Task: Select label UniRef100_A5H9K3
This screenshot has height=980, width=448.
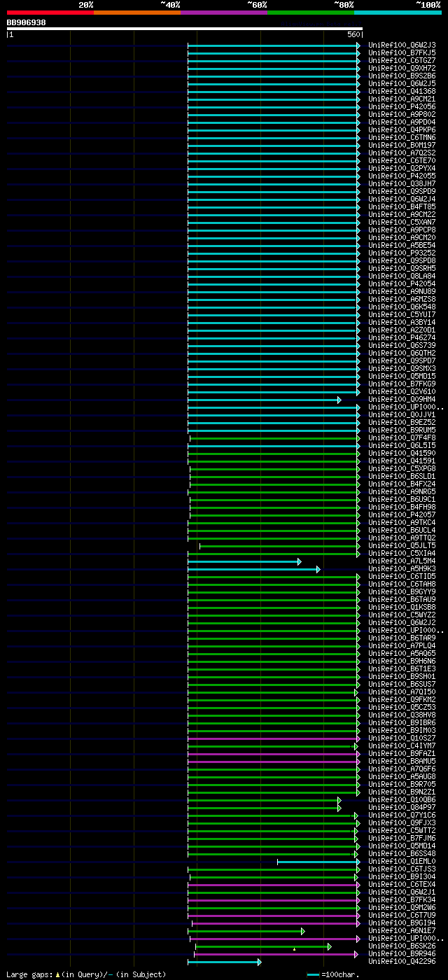Action: click(402, 569)
